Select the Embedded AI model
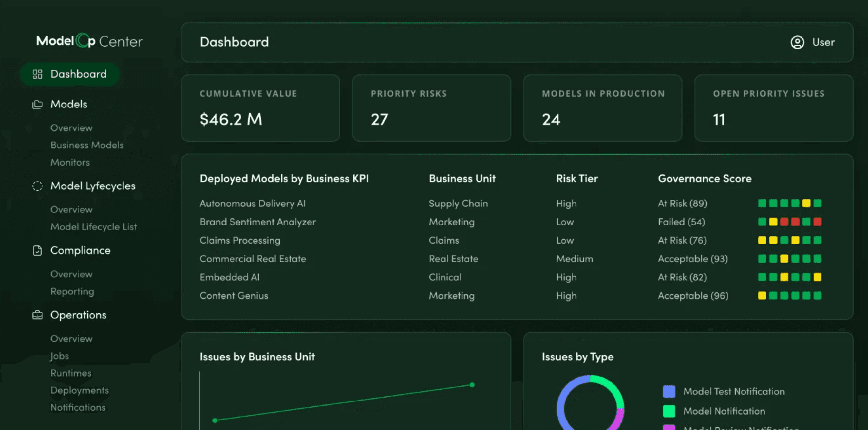This screenshot has height=430, width=868. (x=230, y=277)
